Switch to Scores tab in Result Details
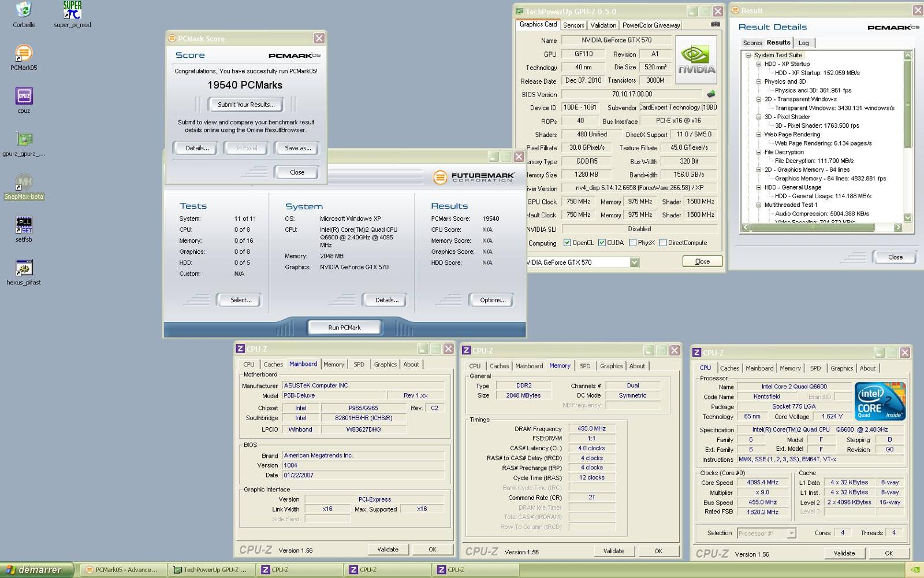924x578 pixels. [752, 43]
